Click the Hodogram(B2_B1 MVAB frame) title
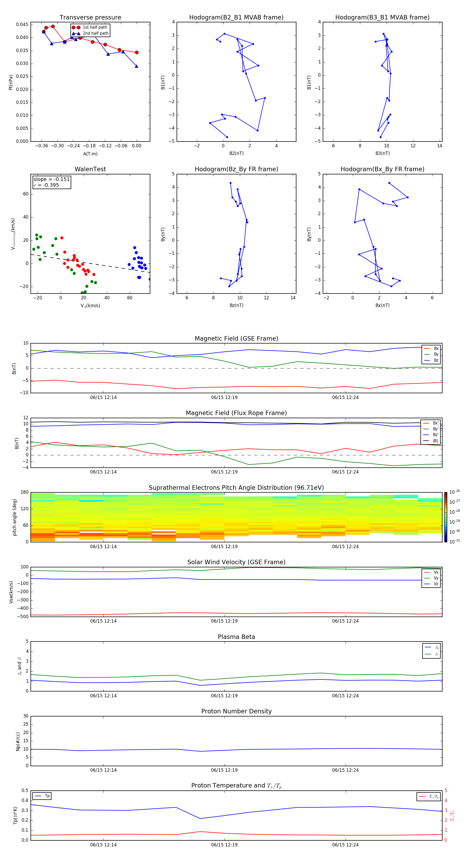This screenshot has width=473, height=868. (236, 18)
